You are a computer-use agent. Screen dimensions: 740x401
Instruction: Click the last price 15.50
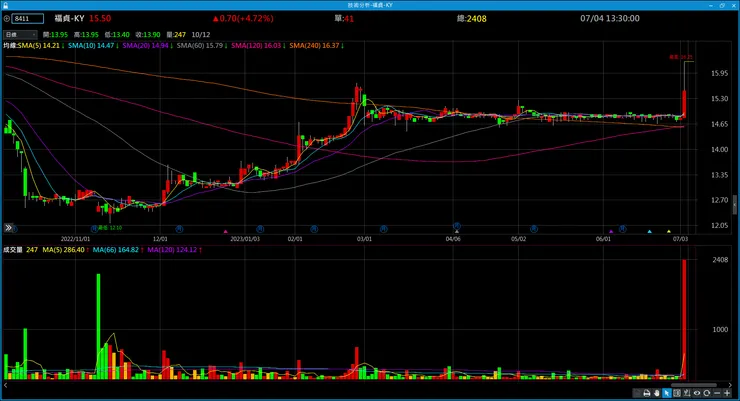pos(100,18)
